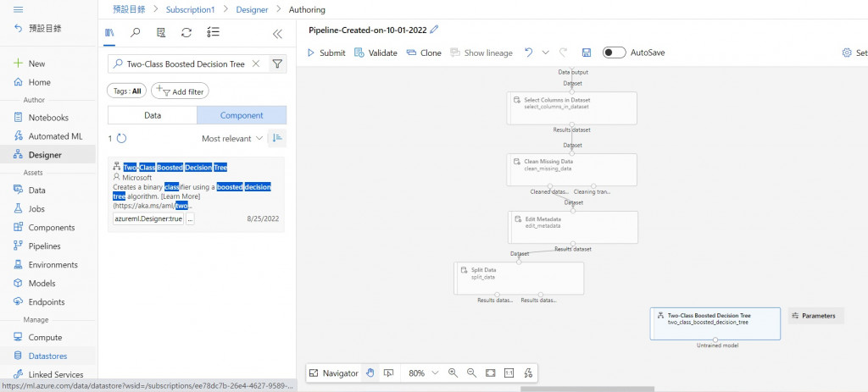This screenshot has height=392, width=868.
Task: Click the auto layout icon
Action: [527, 373]
